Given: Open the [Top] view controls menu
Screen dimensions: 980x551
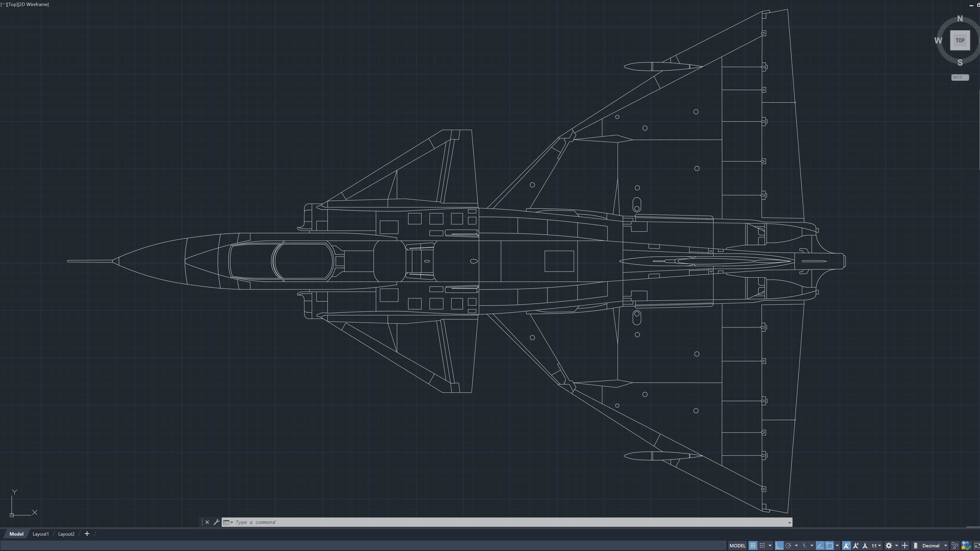Looking at the screenshot, I should pos(12,4).
